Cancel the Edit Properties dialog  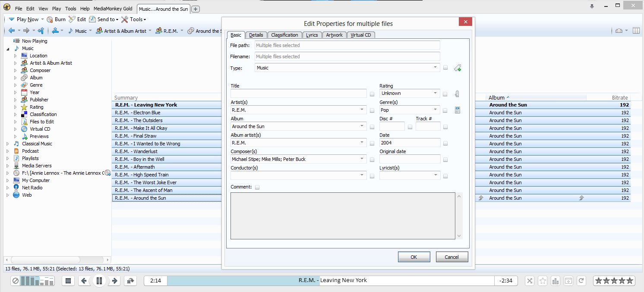tap(452, 257)
